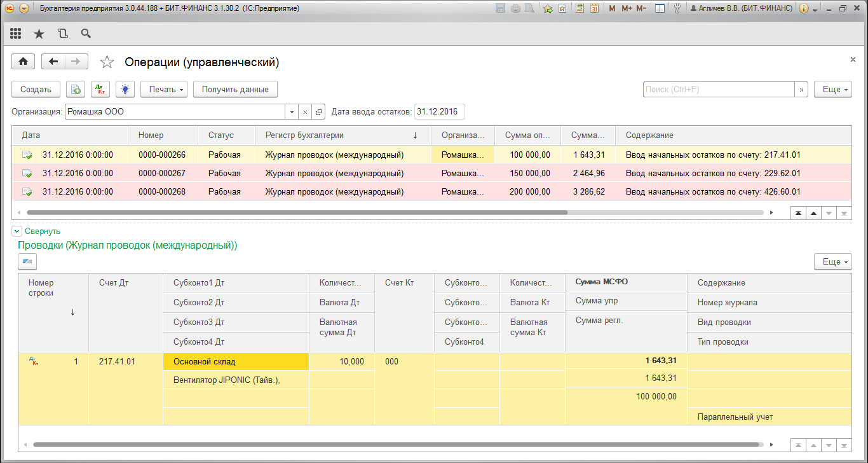
Task: Sort by the Статус column header
Action: pos(227,135)
